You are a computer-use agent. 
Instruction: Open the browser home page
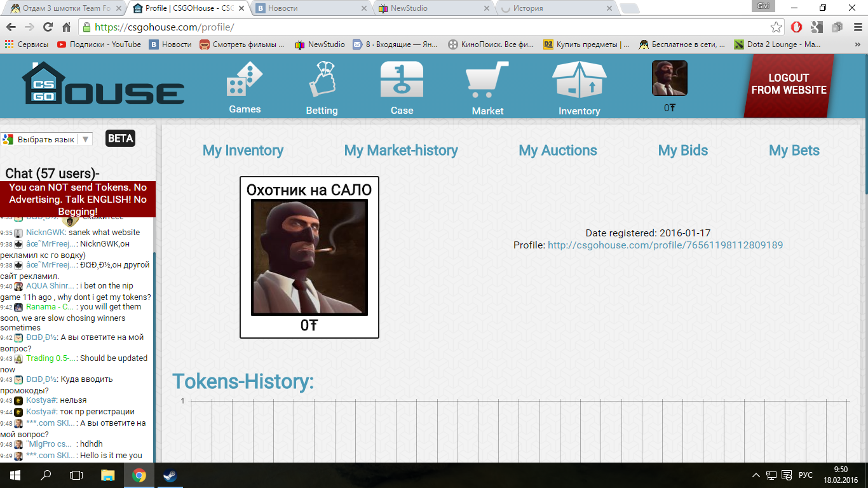click(x=66, y=27)
